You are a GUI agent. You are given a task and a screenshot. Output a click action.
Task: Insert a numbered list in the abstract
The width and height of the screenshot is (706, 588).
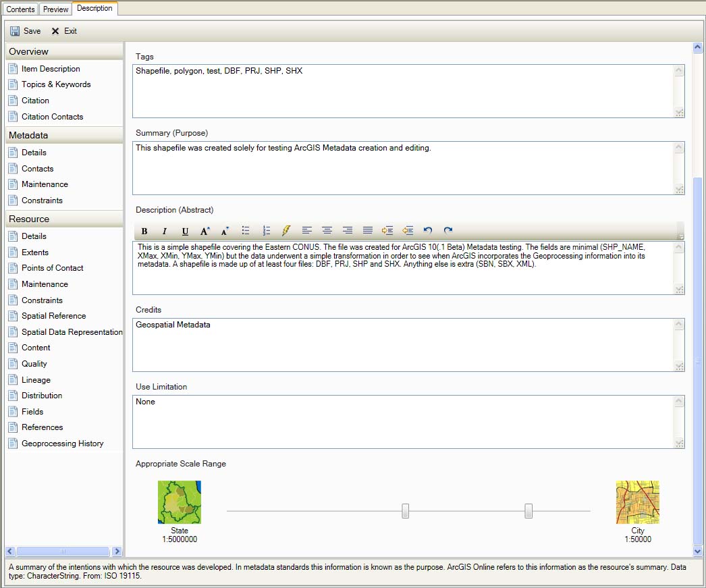point(266,230)
